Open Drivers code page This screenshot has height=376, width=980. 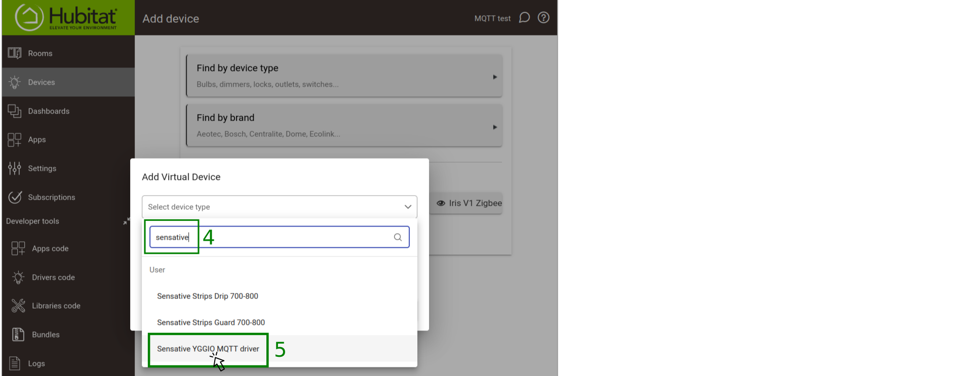pos(68,277)
